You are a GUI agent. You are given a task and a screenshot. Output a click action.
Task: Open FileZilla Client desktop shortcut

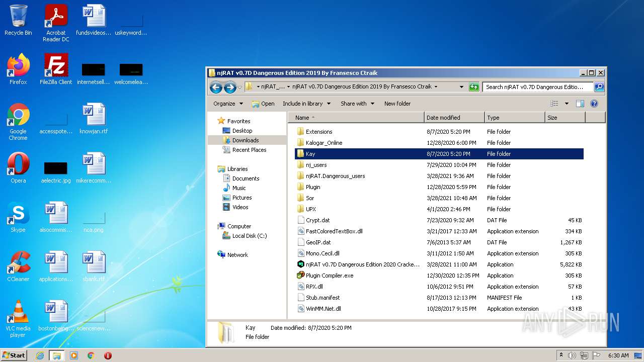coord(56,69)
